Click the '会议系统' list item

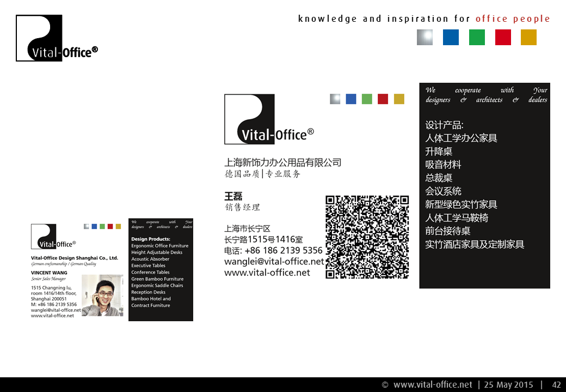[x=443, y=191]
